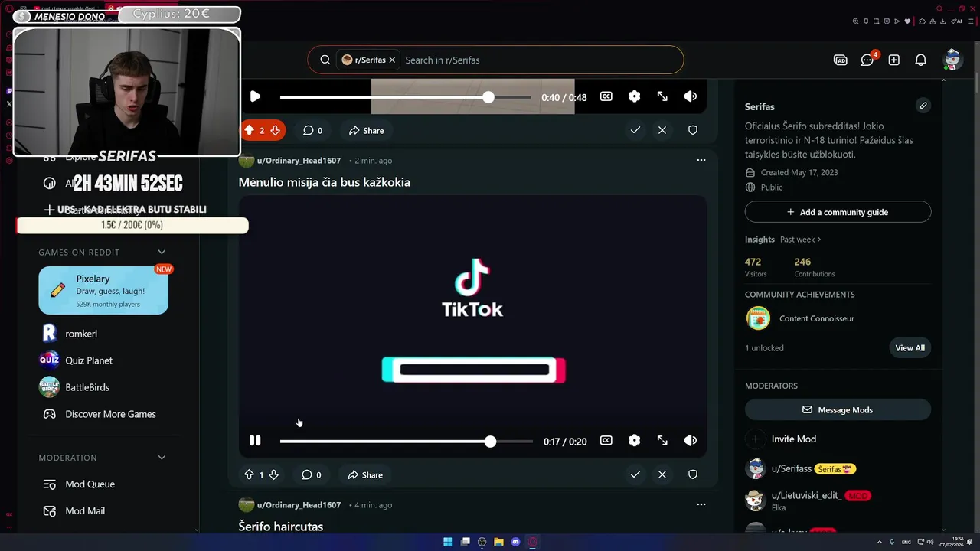Remove the upvote on the top post
This screenshot has width=980, height=551.
(x=249, y=130)
